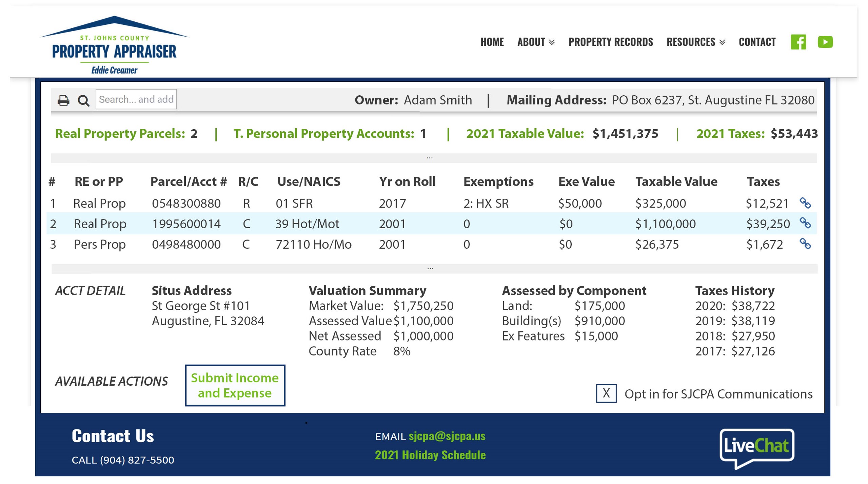
Task: Click link icon for parcel 1995600014
Action: pos(805,223)
